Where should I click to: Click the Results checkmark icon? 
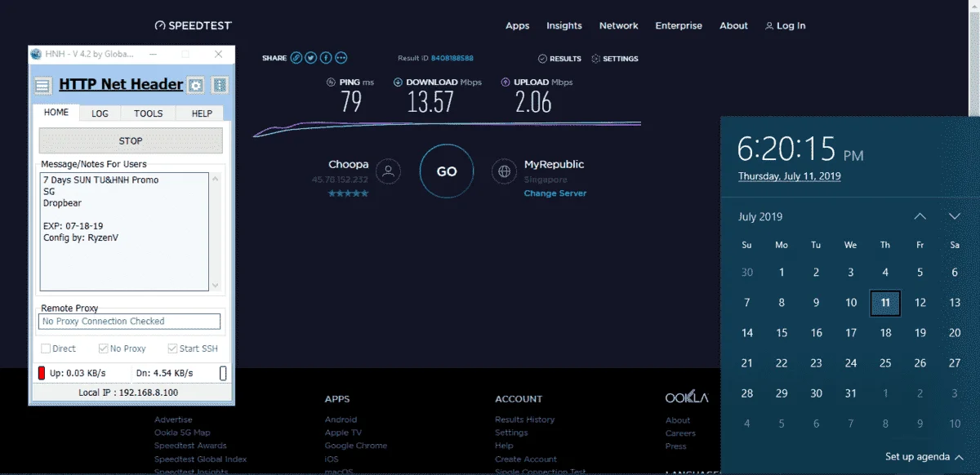pyautogui.click(x=542, y=59)
